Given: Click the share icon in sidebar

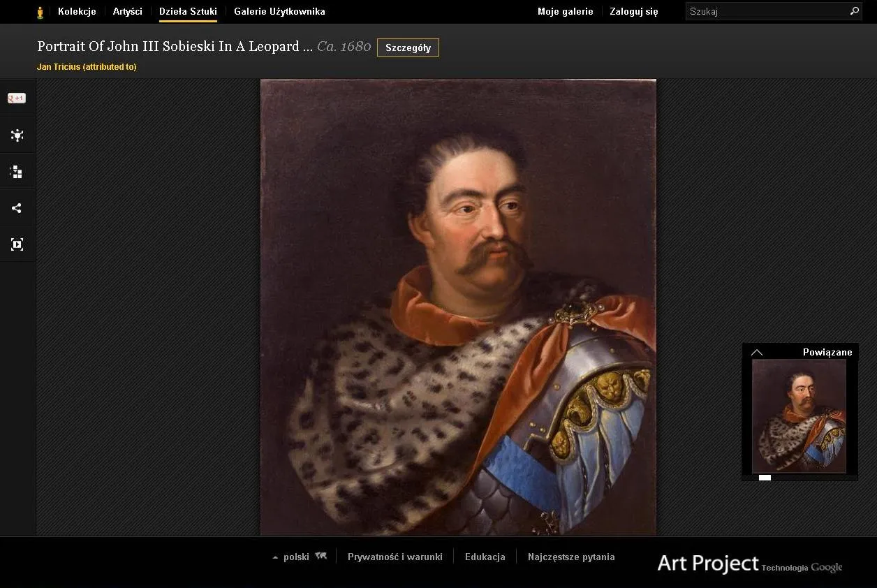Looking at the screenshot, I should pos(17,208).
